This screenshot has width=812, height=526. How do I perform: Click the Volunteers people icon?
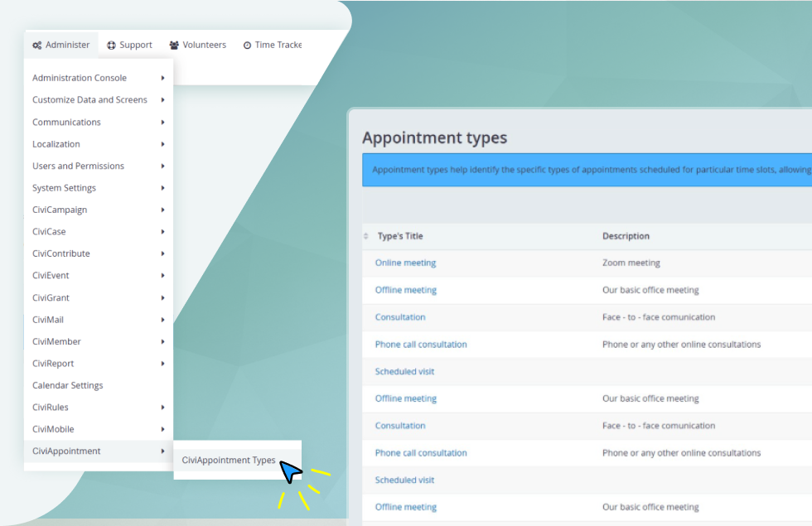[174, 45]
